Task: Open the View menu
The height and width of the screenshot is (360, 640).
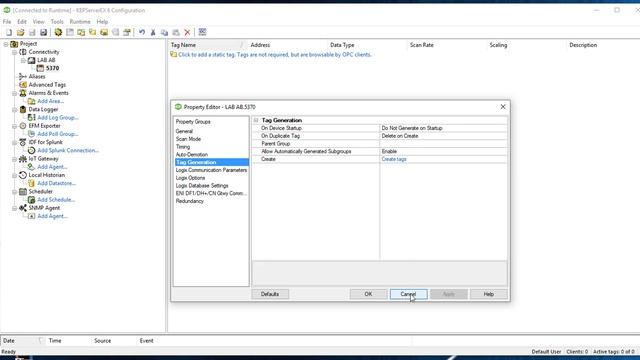Action: (38, 22)
